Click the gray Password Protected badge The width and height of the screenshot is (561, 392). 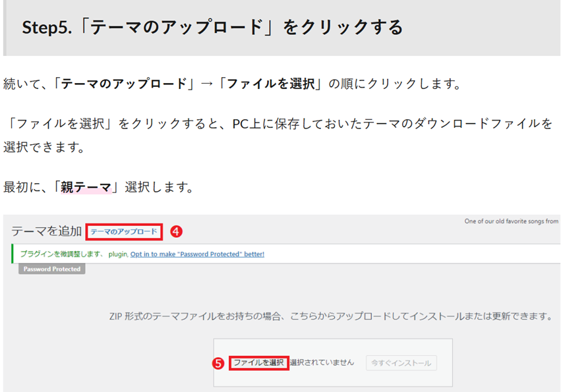click(x=52, y=269)
